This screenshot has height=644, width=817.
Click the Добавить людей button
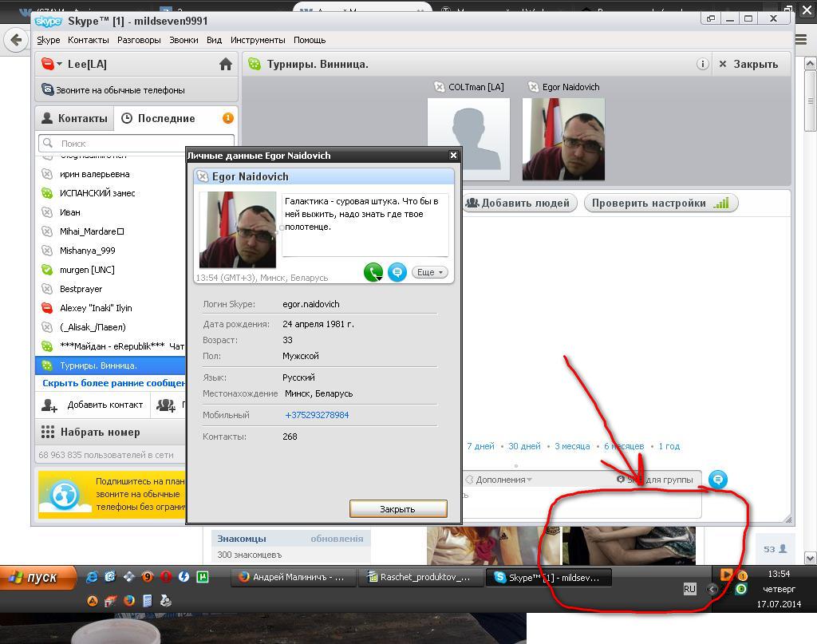(519, 203)
